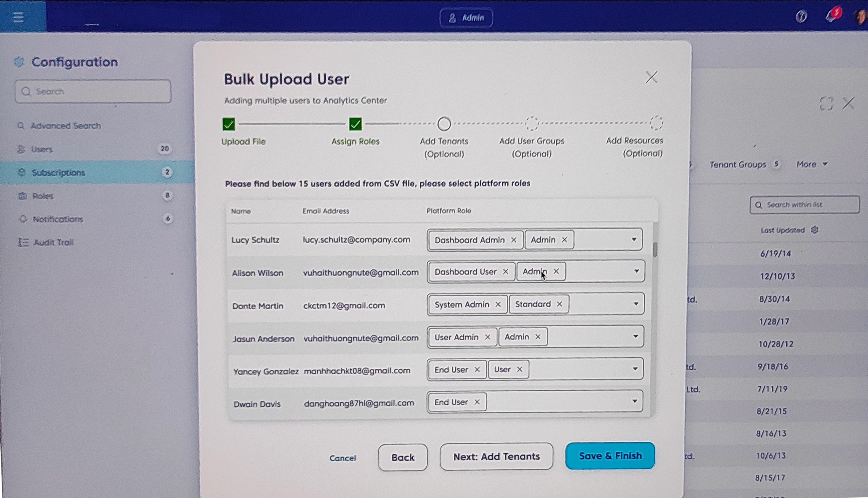Open Subscriptions in the sidebar
Screen dimensions: 868x498
tap(58, 172)
